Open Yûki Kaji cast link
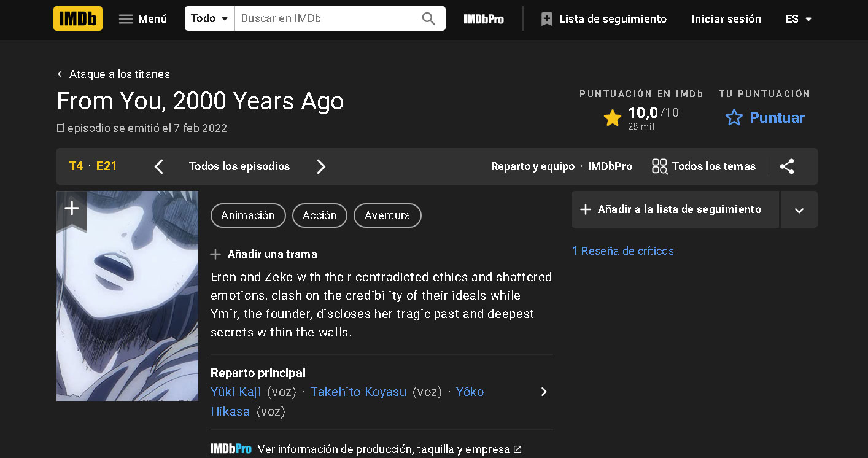868x458 pixels. point(236,392)
